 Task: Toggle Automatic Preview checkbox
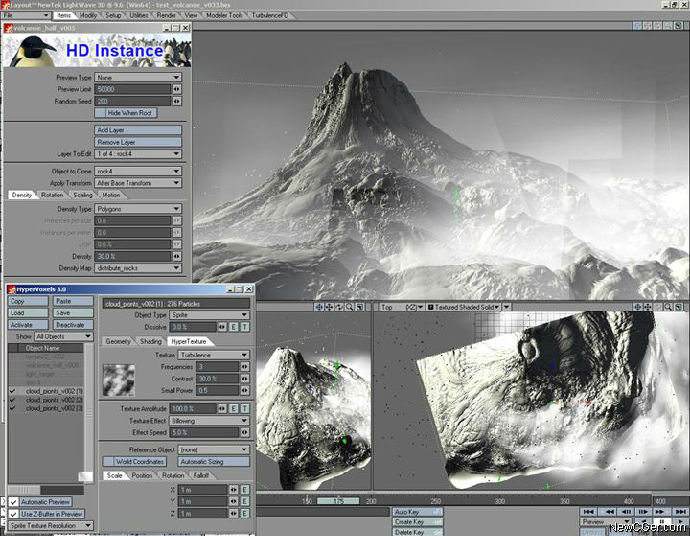(x=14, y=502)
